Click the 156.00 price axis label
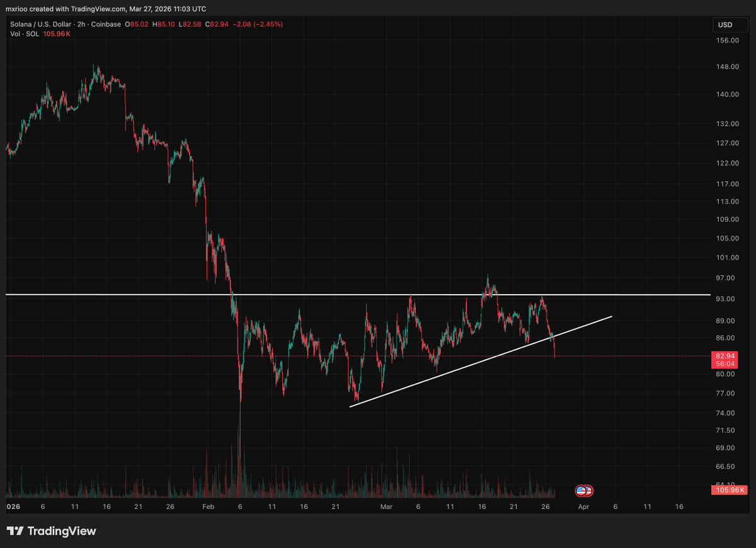Image resolution: width=756 pixels, height=548 pixels. tap(728, 40)
